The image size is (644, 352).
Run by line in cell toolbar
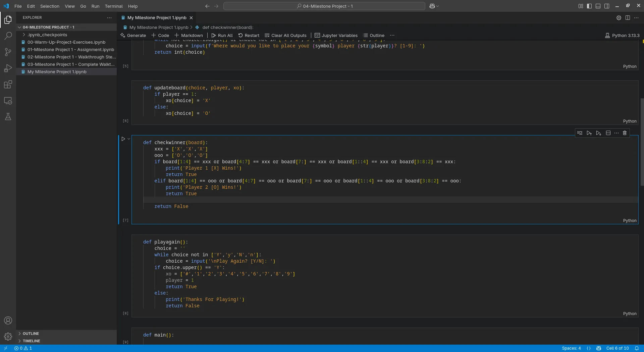(580, 133)
